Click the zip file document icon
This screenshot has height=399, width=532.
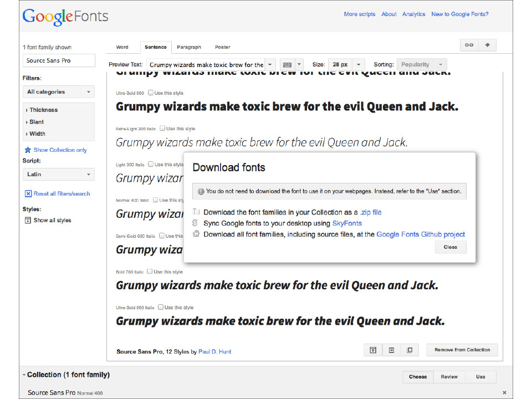tap(196, 212)
